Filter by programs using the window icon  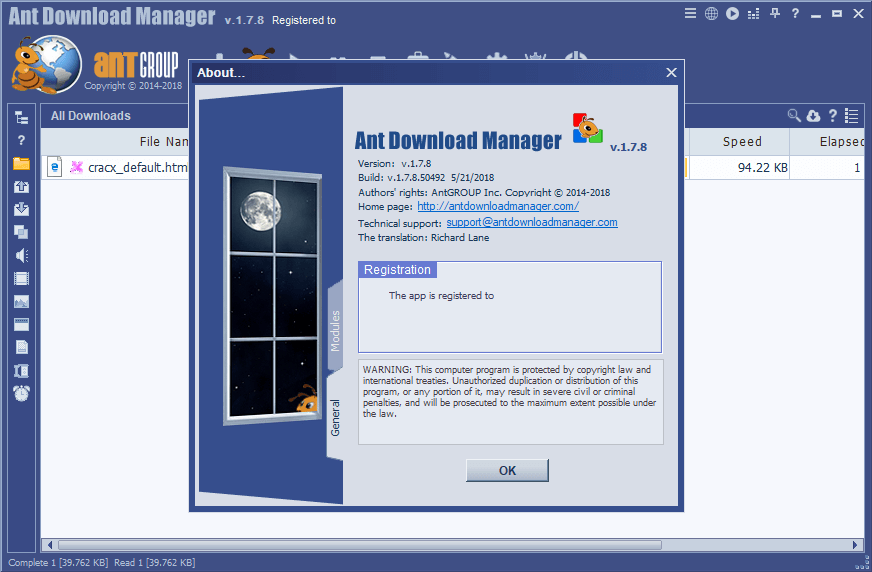[x=21, y=324]
